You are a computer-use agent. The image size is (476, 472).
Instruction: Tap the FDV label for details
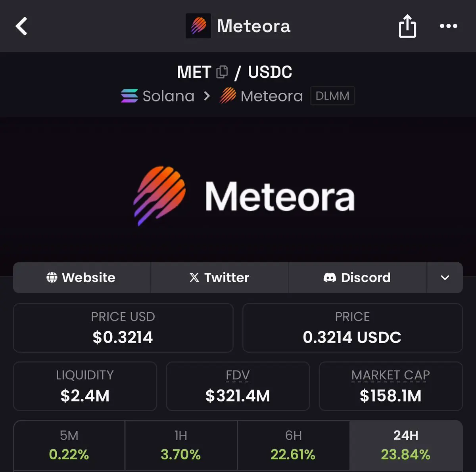[x=238, y=375]
